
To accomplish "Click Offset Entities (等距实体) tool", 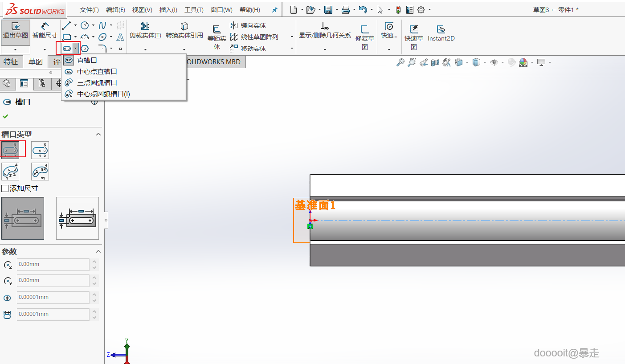I will [217, 37].
